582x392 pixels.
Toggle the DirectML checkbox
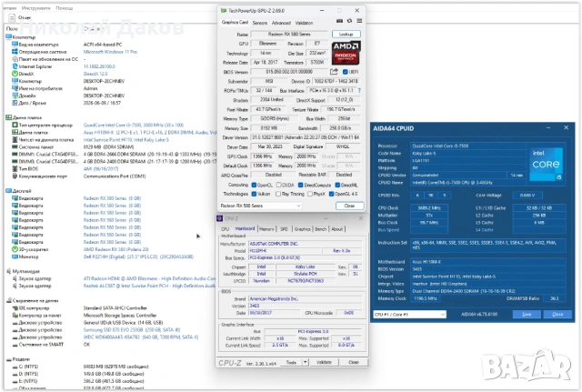[337, 185]
